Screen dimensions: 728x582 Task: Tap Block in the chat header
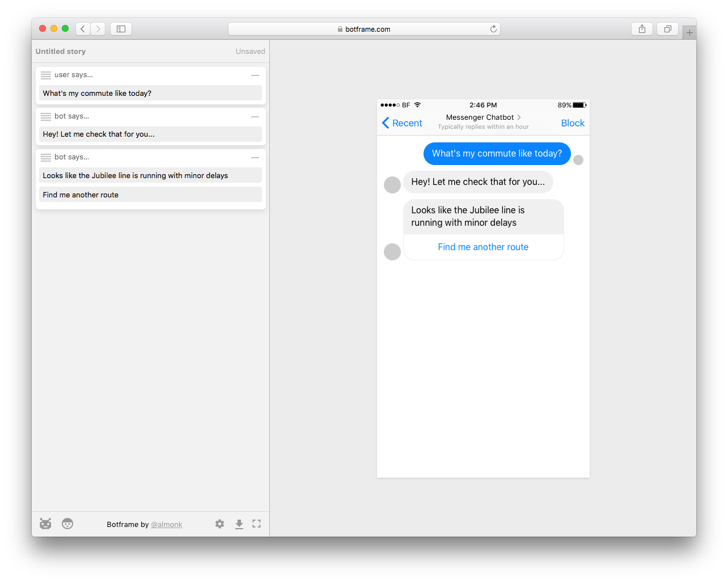click(x=573, y=123)
